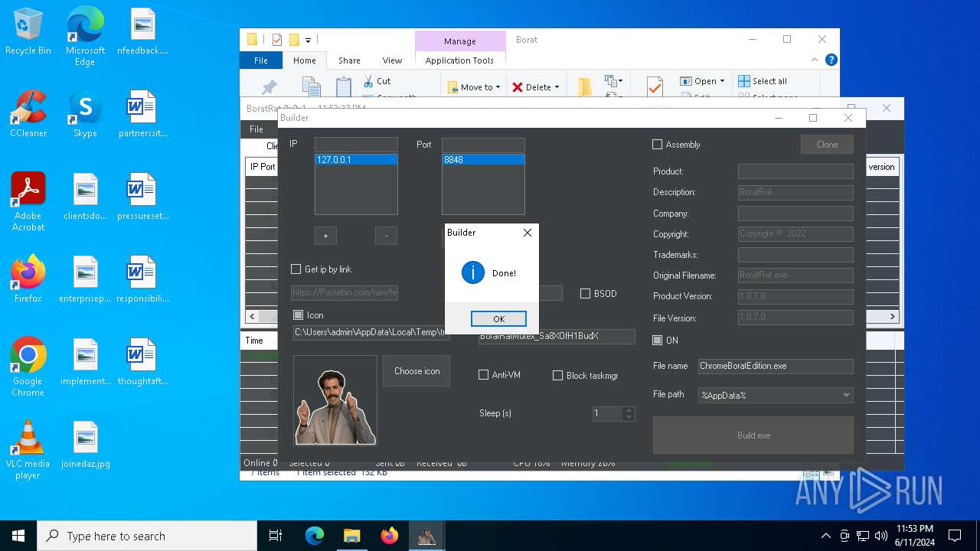Image resolution: width=980 pixels, height=551 pixels.
Task: Switch to View tab in Explorer
Action: click(392, 60)
